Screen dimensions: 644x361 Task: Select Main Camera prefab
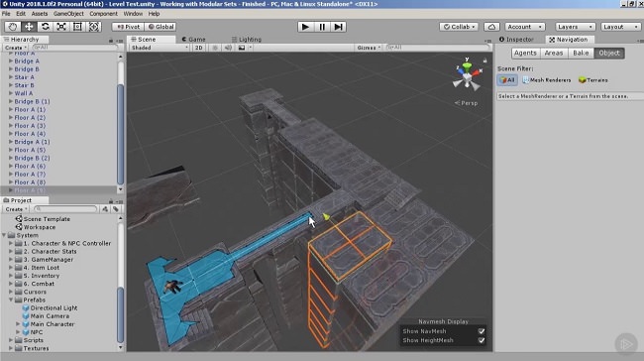(x=50, y=315)
